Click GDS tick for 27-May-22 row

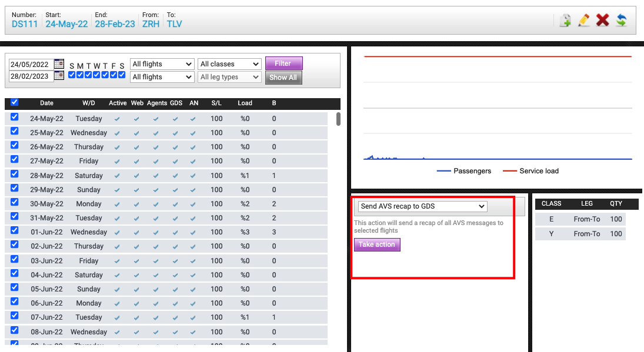175,162
